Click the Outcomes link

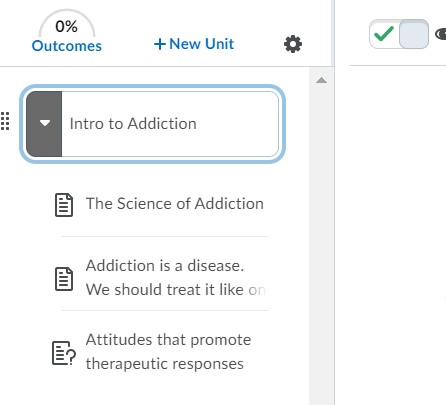click(67, 46)
